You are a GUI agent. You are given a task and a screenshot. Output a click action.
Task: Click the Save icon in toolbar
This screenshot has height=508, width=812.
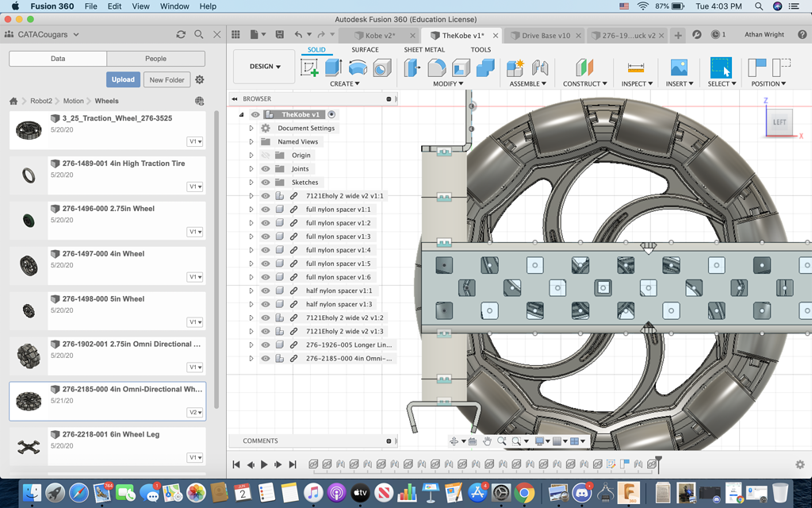coord(279,35)
